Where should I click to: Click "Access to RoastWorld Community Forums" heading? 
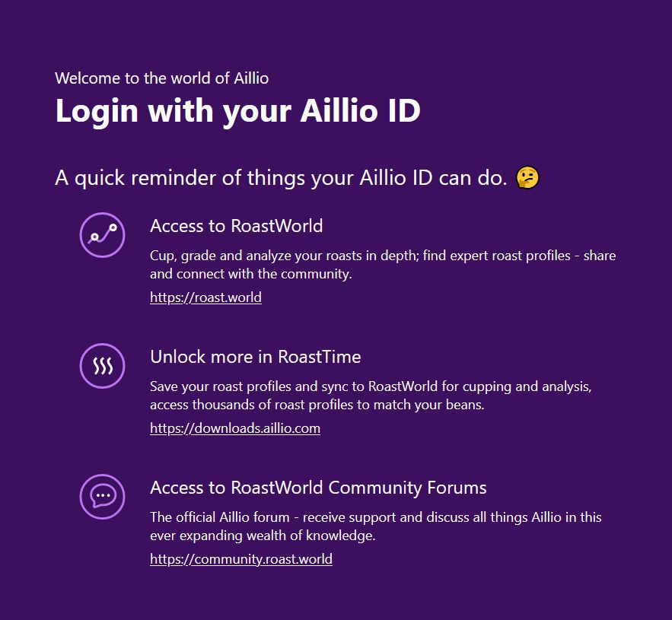318,488
